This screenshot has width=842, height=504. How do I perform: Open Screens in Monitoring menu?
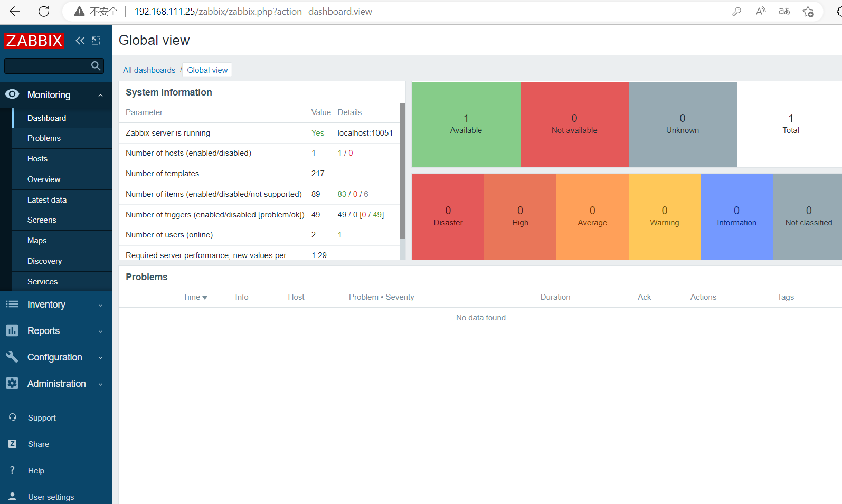tap(62, 220)
